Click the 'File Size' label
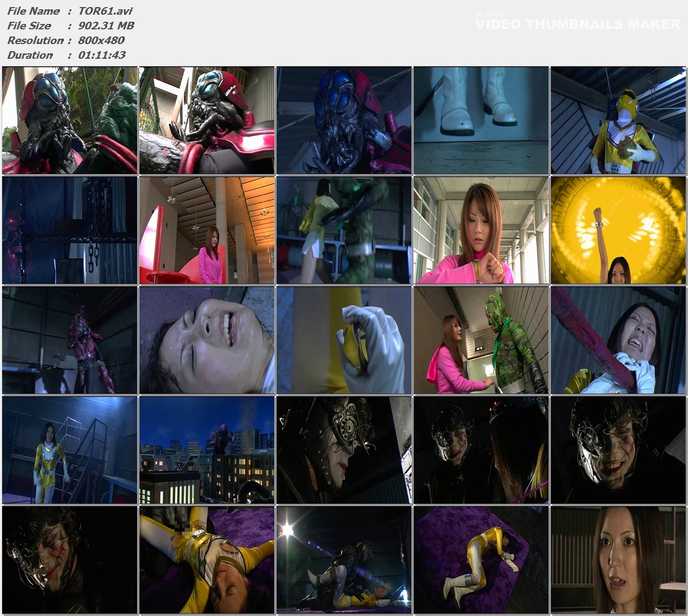The image size is (688, 616). coord(29,26)
